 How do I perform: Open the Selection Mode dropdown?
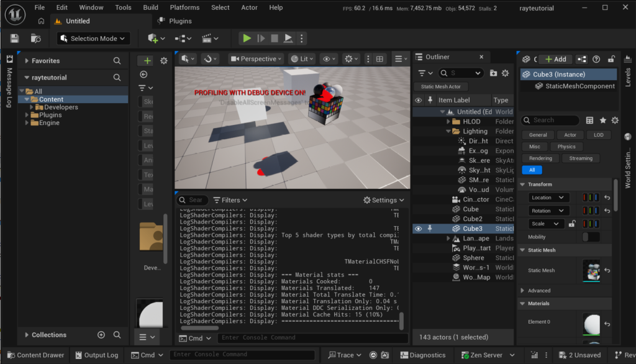pyautogui.click(x=93, y=39)
